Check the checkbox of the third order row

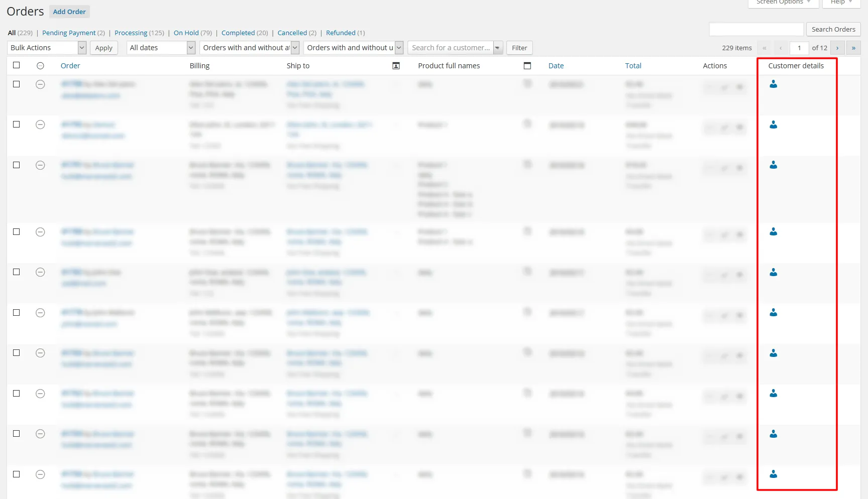16,165
